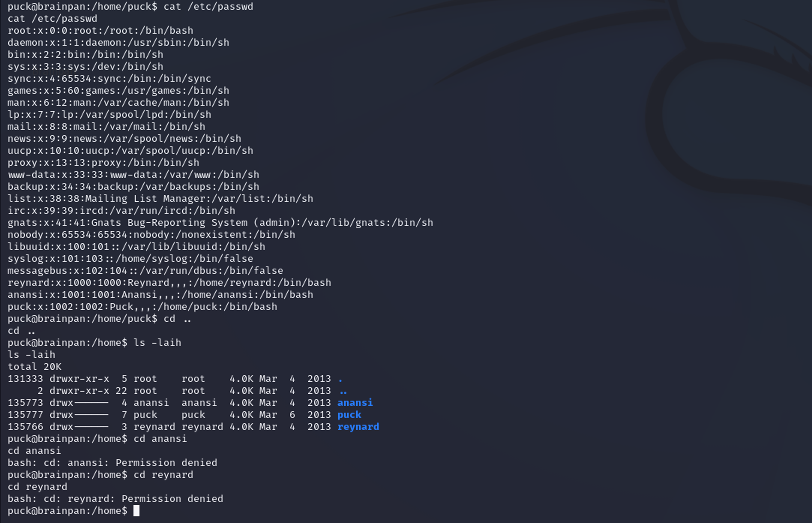Select the www-data:x:33:33 line
Screen dimensions: 812x523
tap(133, 175)
